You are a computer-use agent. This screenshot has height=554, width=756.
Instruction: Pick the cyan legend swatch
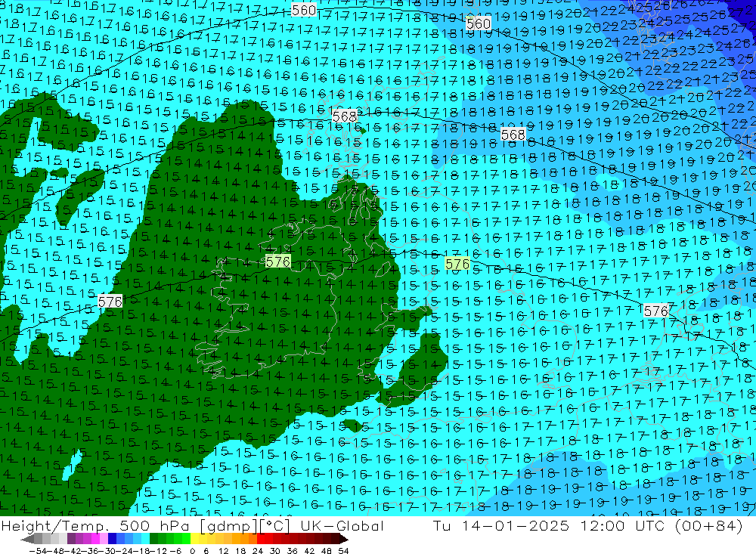[145, 539]
